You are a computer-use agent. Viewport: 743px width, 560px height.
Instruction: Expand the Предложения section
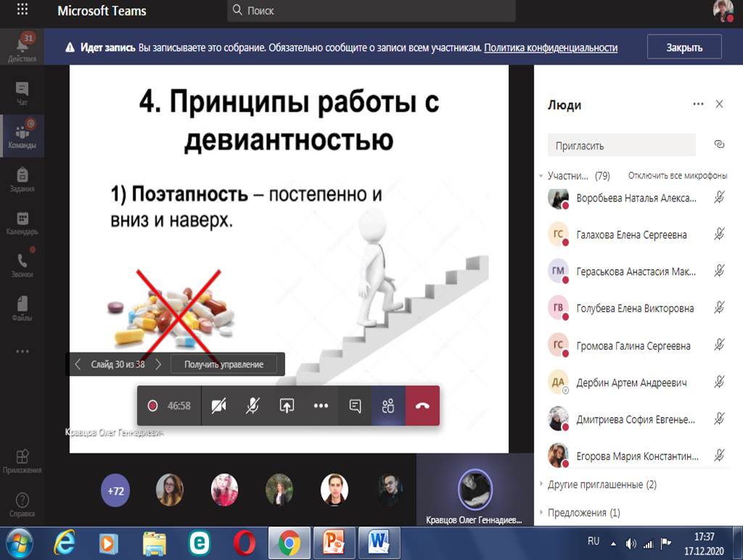click(583, 513)
